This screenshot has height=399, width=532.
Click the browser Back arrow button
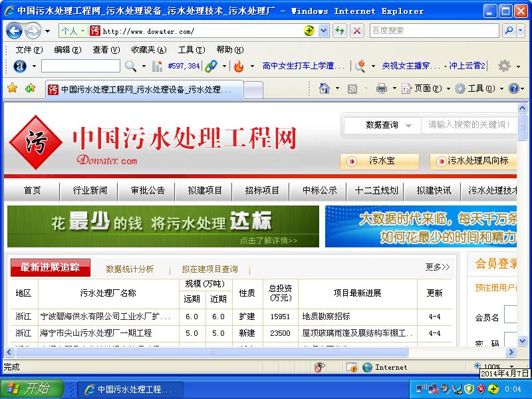14,31
